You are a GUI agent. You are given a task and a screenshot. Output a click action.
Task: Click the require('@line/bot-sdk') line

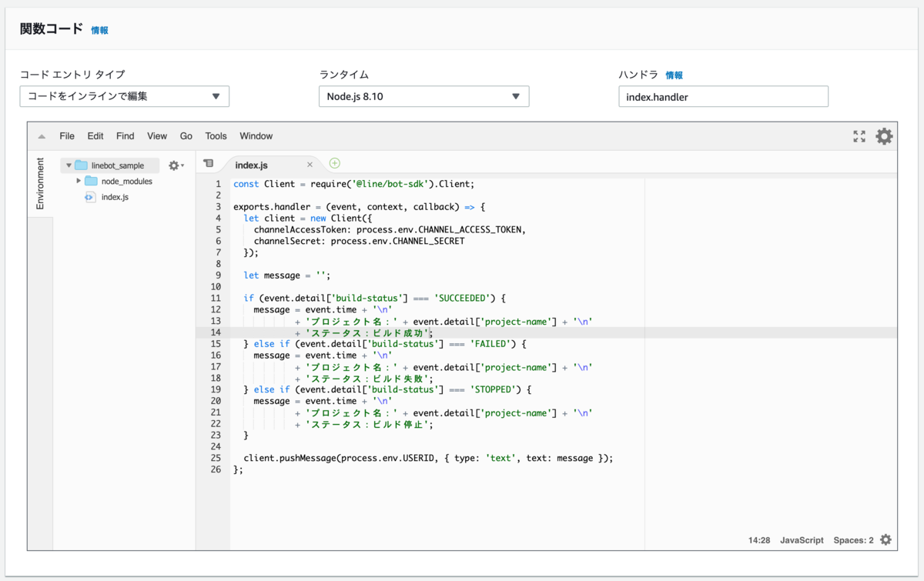[353, 184]
